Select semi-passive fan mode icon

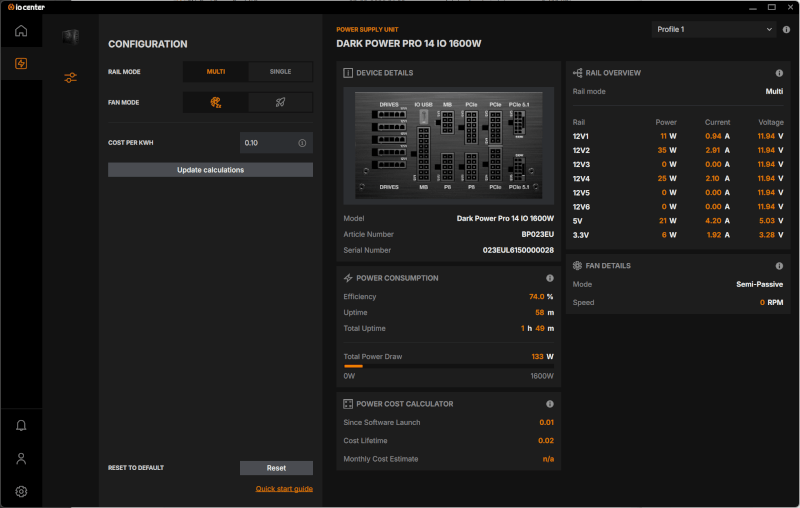coord(215,103)
